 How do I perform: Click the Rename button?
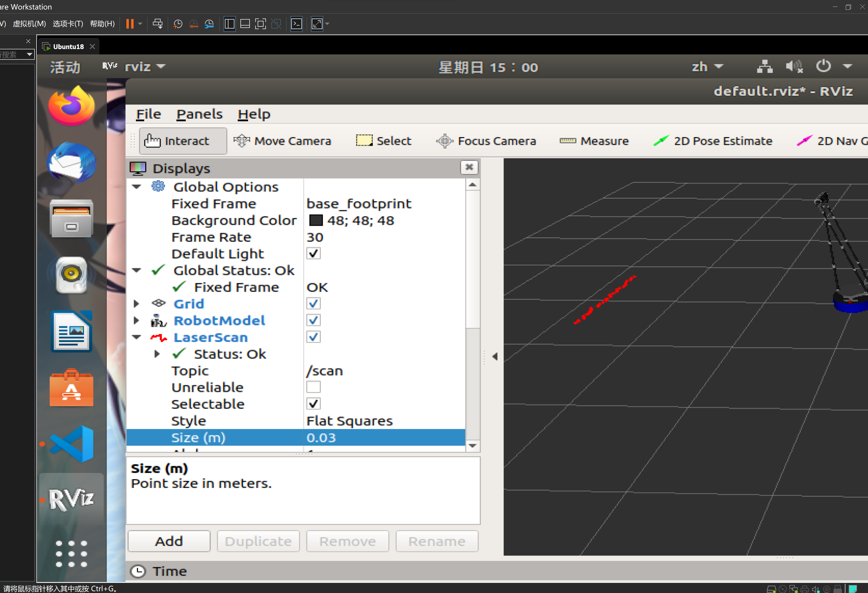tap(437, 541)
